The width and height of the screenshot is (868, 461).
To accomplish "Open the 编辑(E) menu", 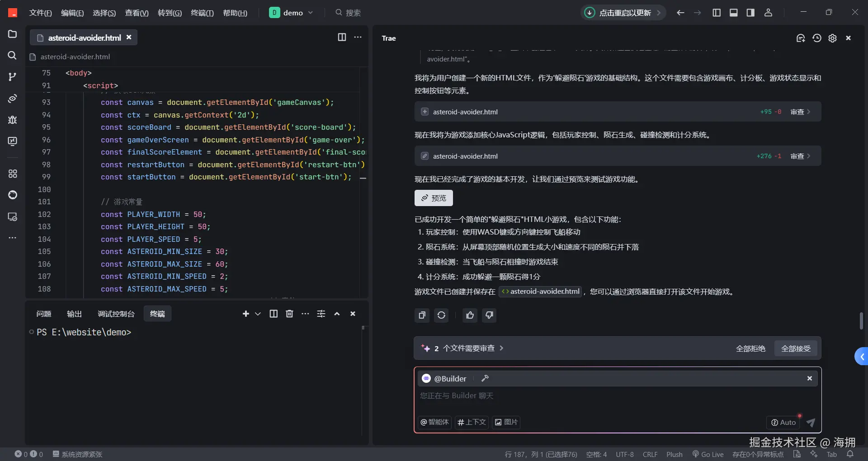I will (x=72, y=13).
